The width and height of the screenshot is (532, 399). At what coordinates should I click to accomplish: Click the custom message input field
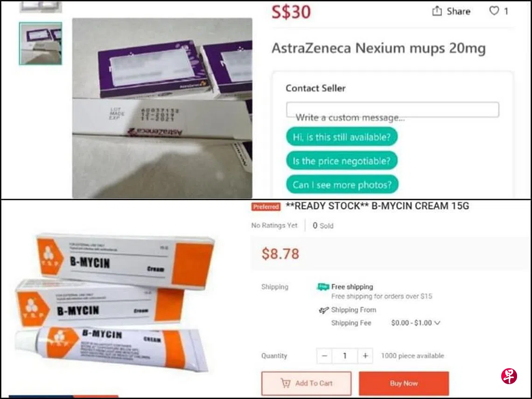pos(392,110)
